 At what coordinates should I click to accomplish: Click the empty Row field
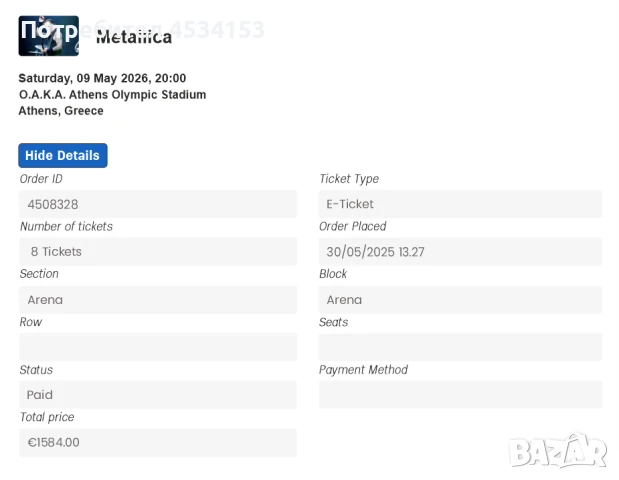[158, 347]
